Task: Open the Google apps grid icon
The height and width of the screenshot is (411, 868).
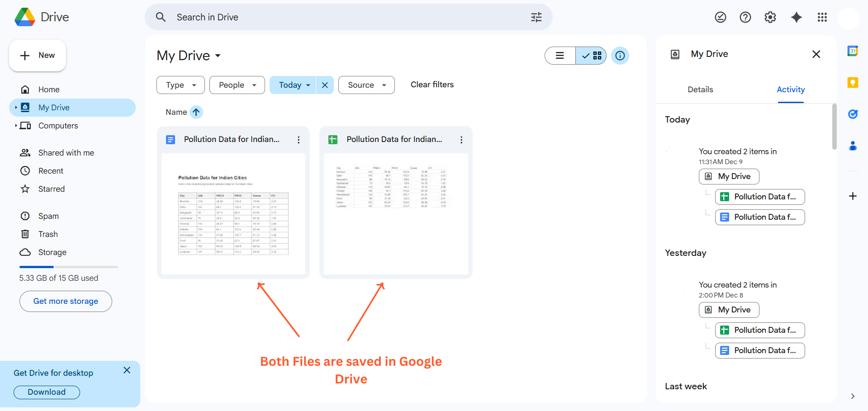Action: (x=822, y=17)
